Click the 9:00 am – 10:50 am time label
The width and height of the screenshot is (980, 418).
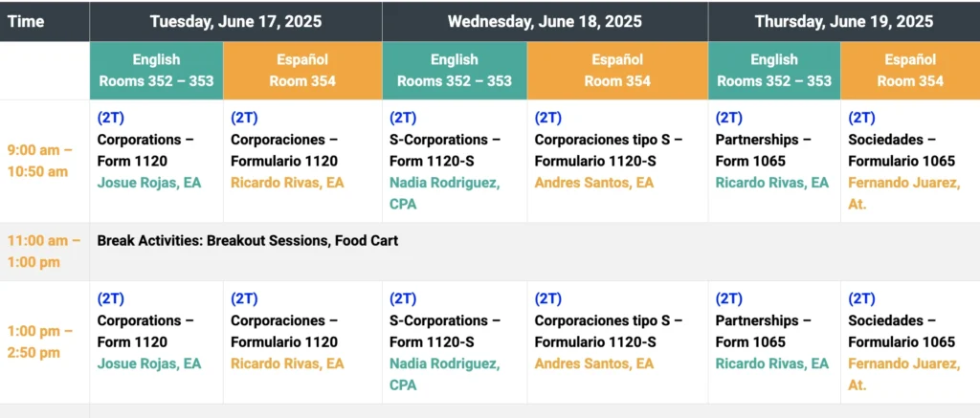40,162
